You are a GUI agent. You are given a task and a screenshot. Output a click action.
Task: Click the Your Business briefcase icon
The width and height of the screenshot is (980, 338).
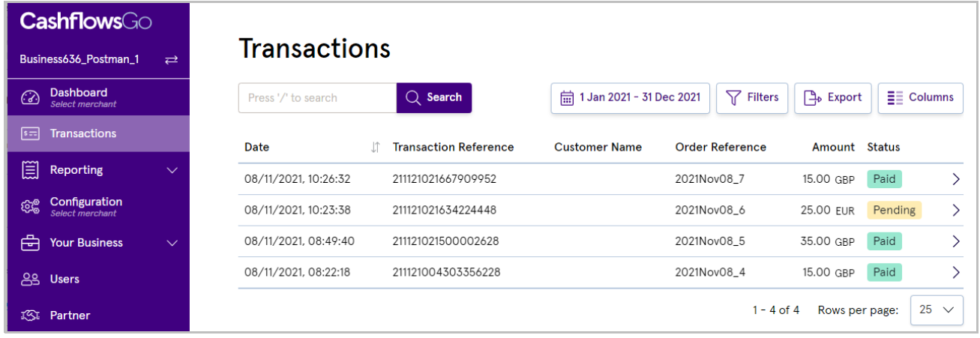click(30, 243)
